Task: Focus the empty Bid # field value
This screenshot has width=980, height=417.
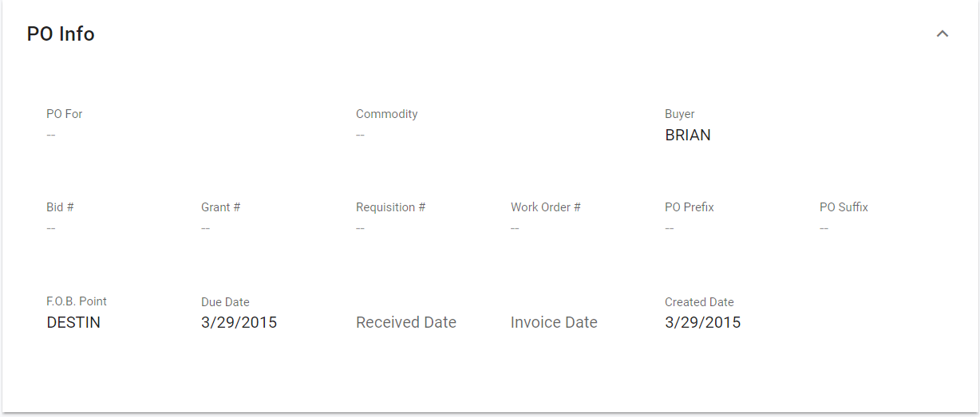Action: coord(51,229)
